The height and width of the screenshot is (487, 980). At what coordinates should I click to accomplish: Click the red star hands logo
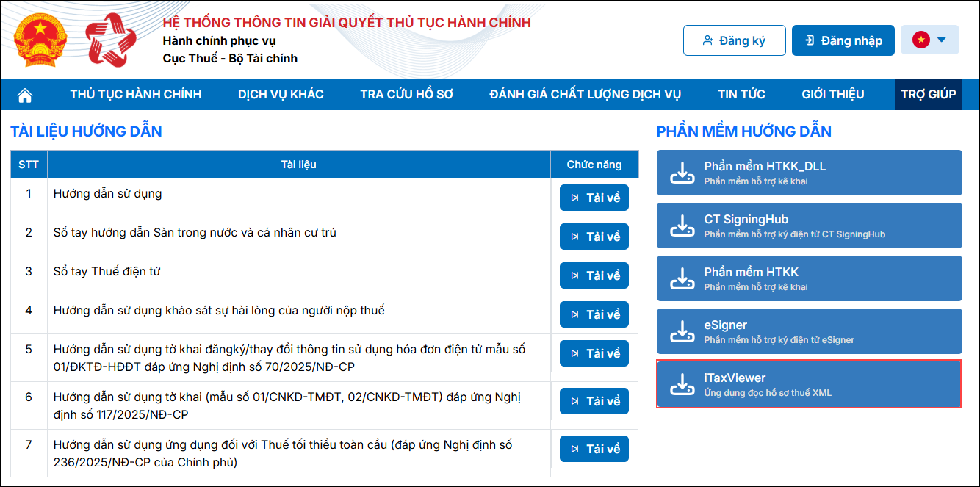point(112,40)
